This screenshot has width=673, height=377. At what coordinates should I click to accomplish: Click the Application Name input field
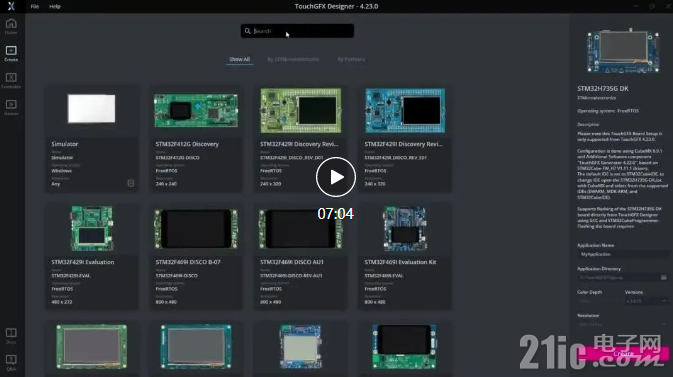(x=622, y=254)
